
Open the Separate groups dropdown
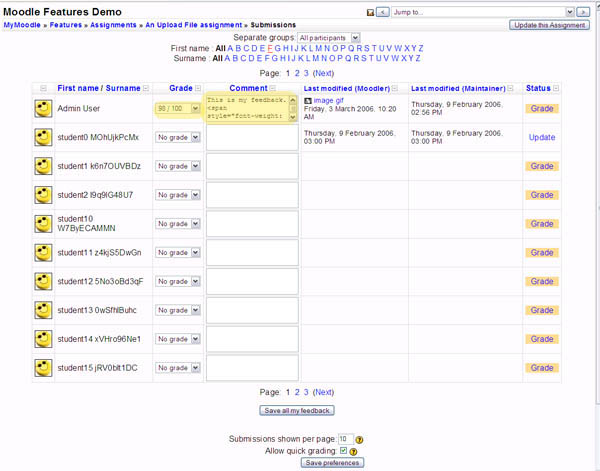328,36
